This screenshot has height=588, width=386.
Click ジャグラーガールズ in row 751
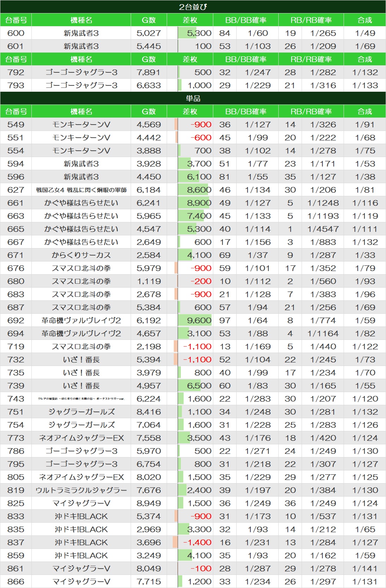(81, 412)
